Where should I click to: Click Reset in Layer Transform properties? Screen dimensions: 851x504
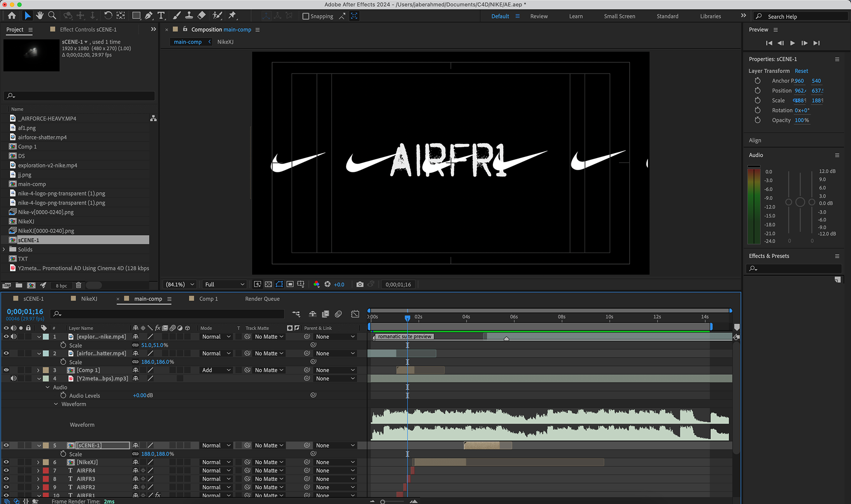click(x=801, y=71)
